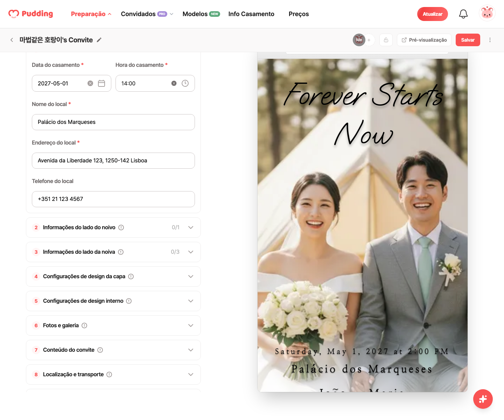Open the floating sparkle assistant button

coord(483,399)
